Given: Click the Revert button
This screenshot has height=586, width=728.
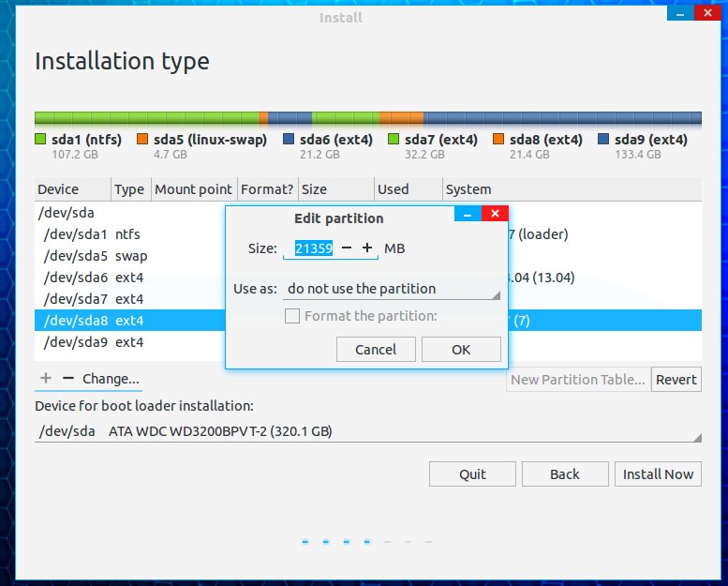Looking at the screenshot, I should point(676,379).
